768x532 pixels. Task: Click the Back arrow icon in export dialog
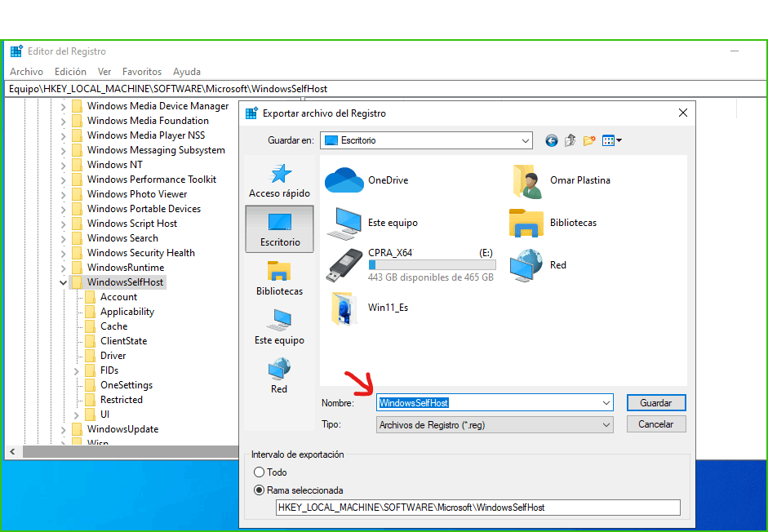[552, 140]
